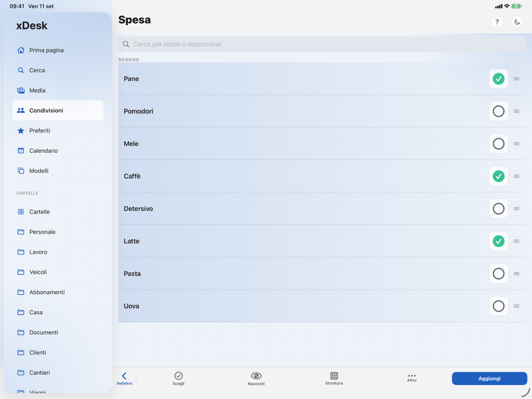Show hidden items via Nascosti icon
Image resolution: width=532 pixels, height=399 pixels.
tap(256, 376)
